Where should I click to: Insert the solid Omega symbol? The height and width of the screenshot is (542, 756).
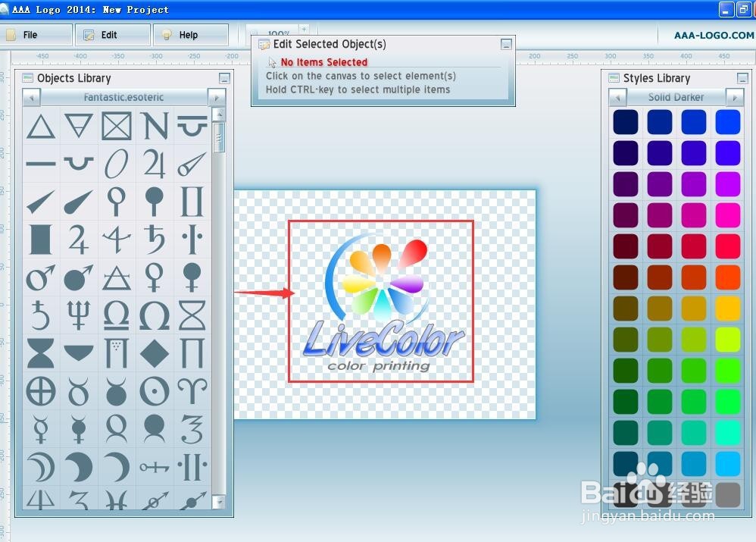[155, 315]
